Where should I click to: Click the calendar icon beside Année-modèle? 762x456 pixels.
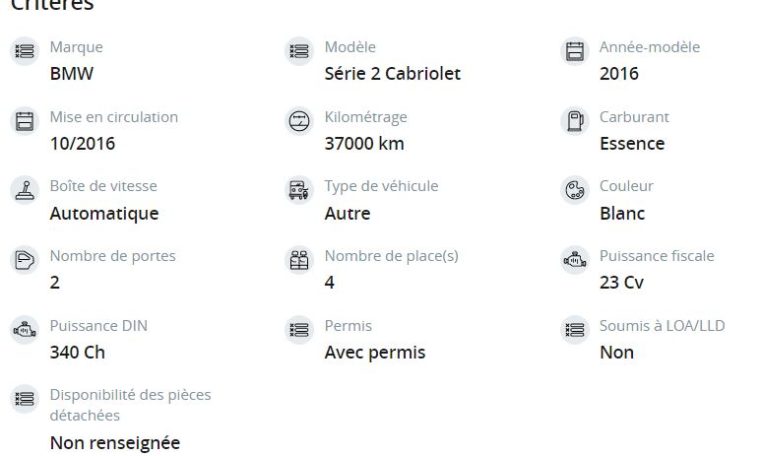click(x=575, y=51)
